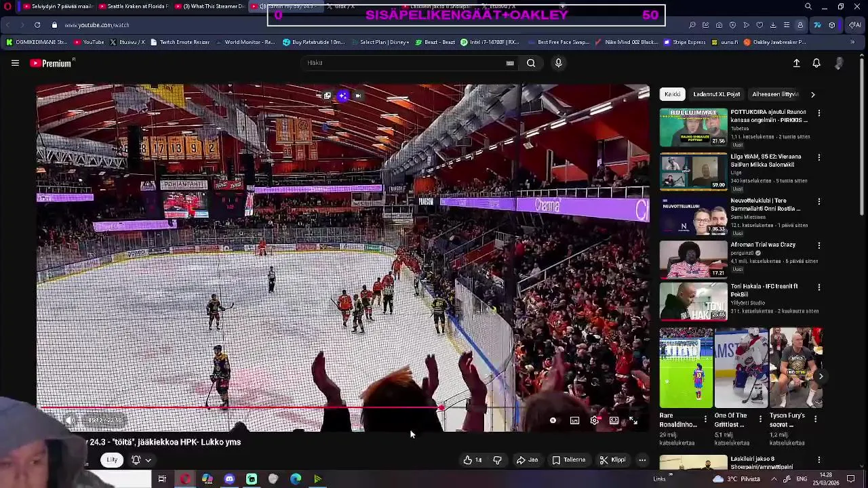The height and width of the screenshot is (488, 868).
Task: Submit search with the magnifier button
Action: coord(531,63)
